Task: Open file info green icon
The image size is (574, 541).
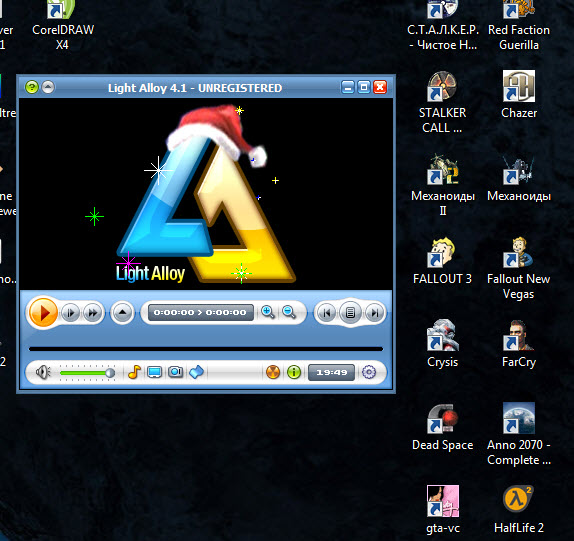Action: click(x=294, y=372)
